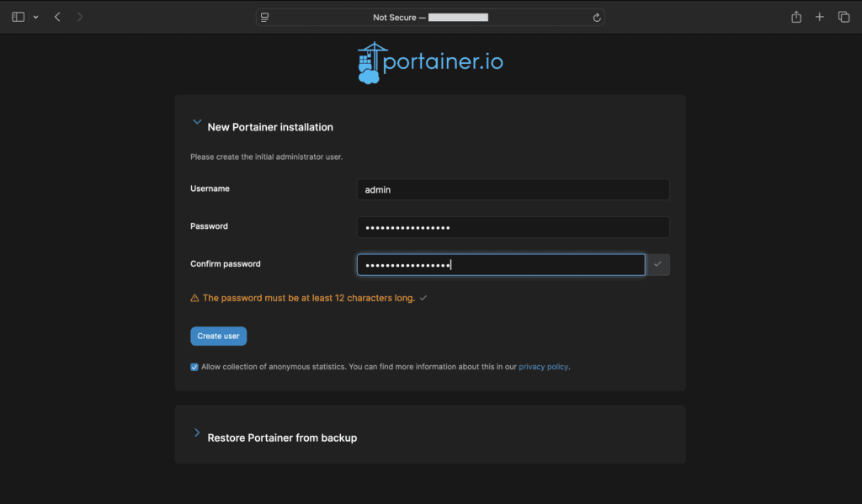Open the privacy policy link

(543, 367)
